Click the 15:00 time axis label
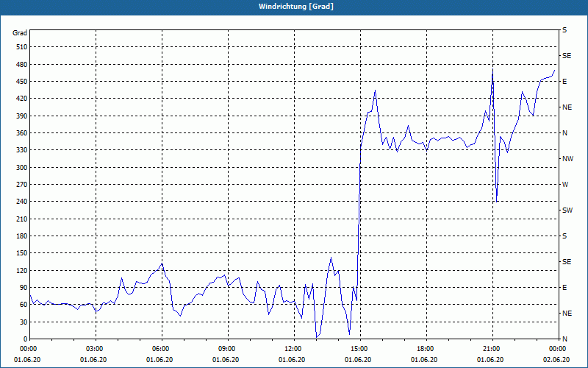588x368 pixels. [x=360, y=349]
